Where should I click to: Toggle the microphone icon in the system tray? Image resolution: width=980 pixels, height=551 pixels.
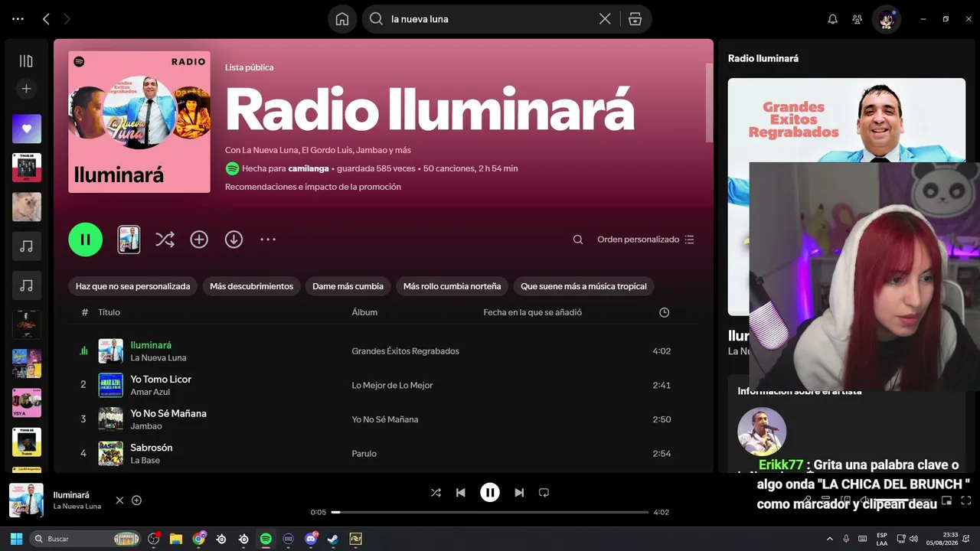point(847,539)
